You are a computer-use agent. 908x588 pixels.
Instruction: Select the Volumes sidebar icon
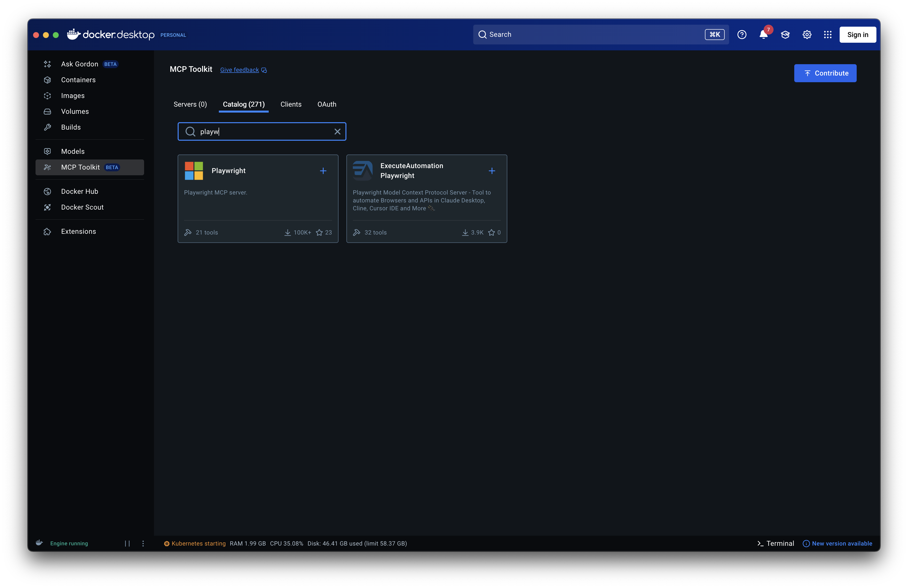47,111
